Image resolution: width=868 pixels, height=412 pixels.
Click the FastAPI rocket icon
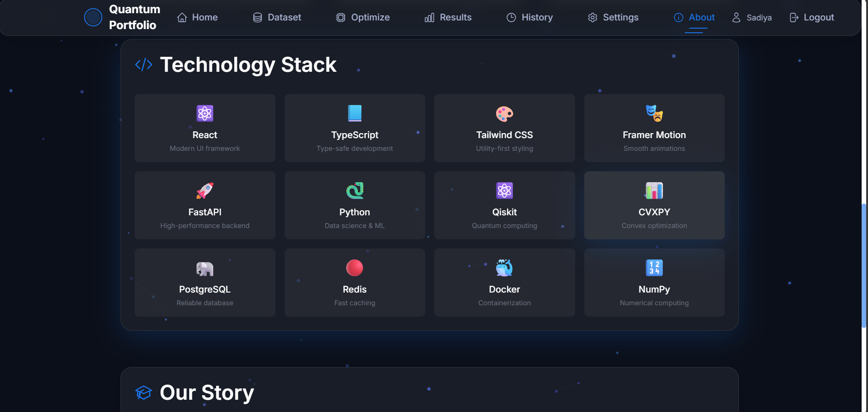click(x=205, y=191)
